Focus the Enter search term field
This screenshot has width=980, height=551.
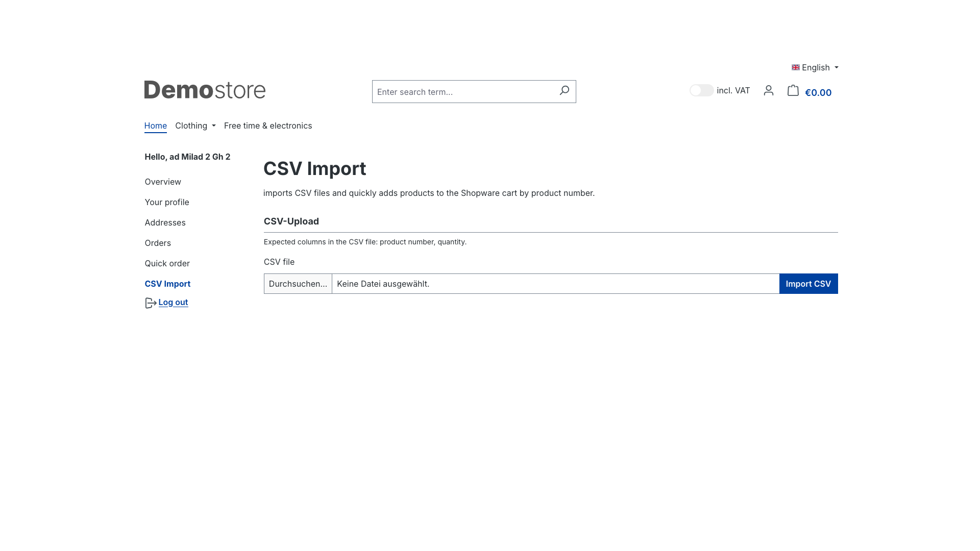pyautogui.click(x=464, y=92)
